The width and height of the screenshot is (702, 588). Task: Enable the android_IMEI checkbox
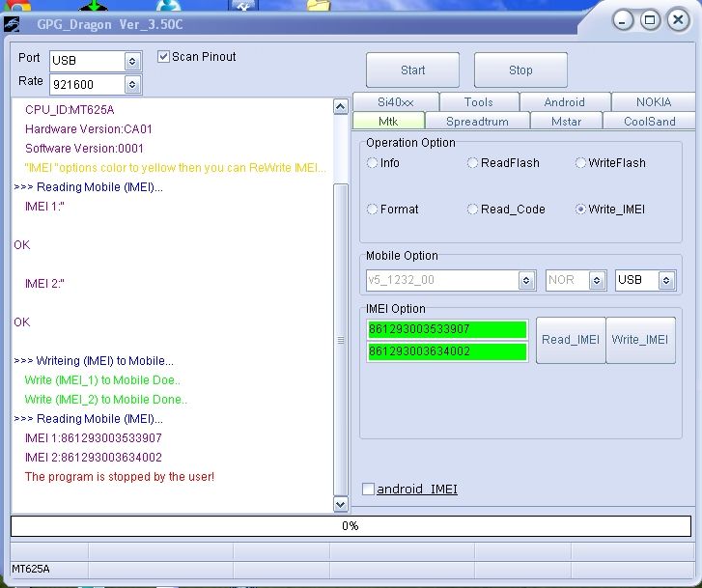pos(368,490)
